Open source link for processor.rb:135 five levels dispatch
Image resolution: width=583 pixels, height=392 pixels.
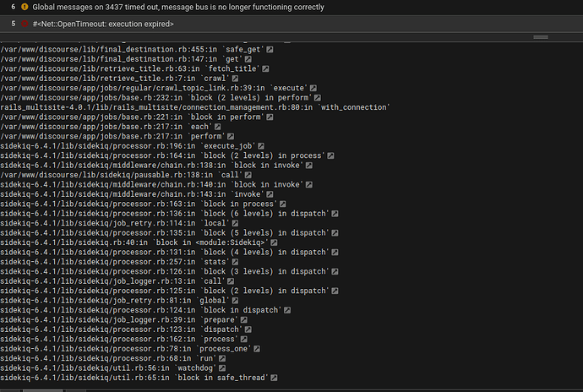click(x=335, y=233)
